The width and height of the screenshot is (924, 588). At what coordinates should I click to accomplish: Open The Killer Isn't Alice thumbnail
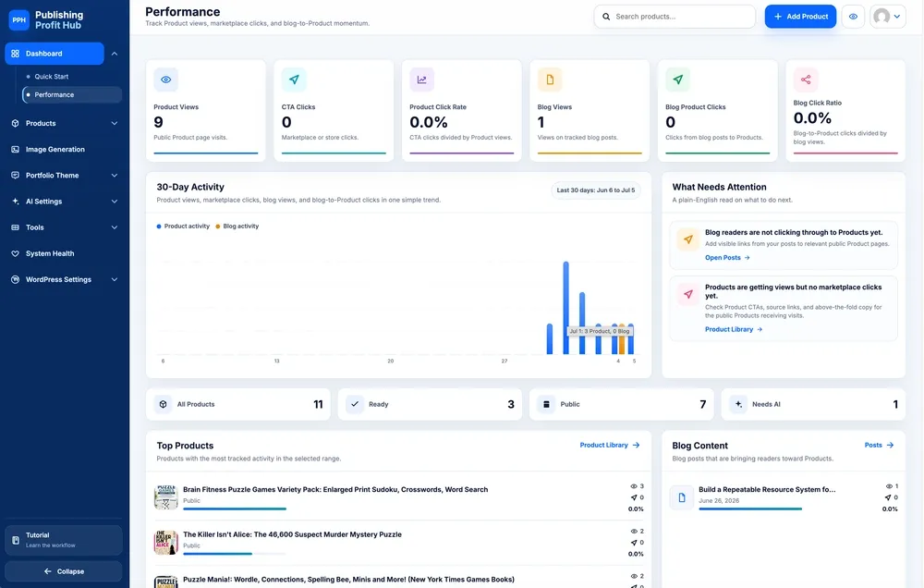coord(165,543)
